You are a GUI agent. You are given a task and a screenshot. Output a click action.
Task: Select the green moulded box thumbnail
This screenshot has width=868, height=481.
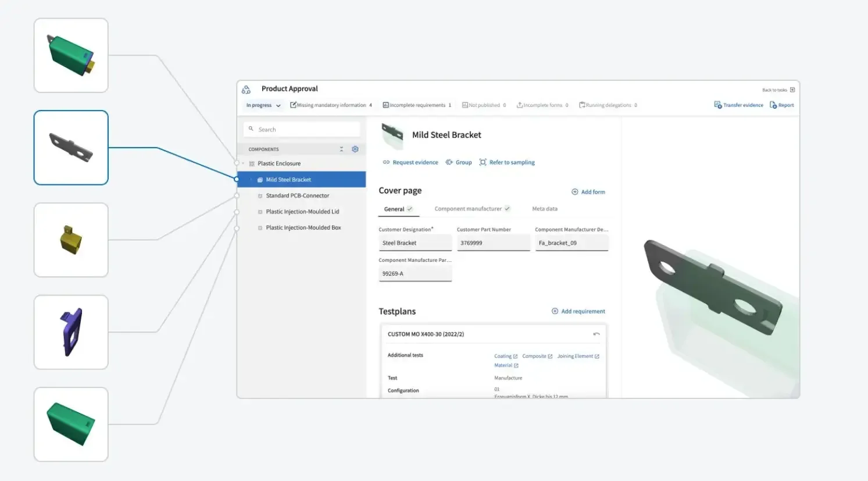click(71, 425)
